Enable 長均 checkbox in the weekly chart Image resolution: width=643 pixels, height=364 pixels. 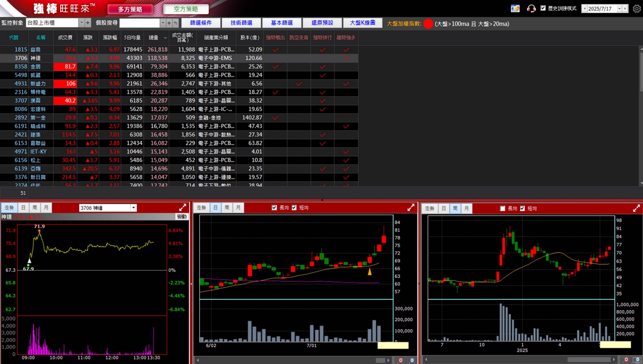503,208
